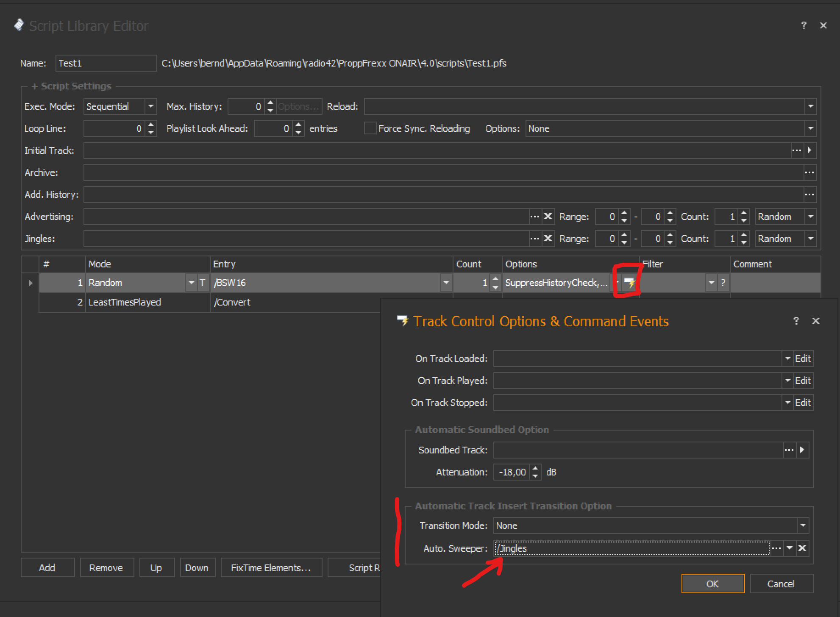The width and height of the screenshot is (840, 617).
Task: Click the OK button
Action: click(712, 584)
